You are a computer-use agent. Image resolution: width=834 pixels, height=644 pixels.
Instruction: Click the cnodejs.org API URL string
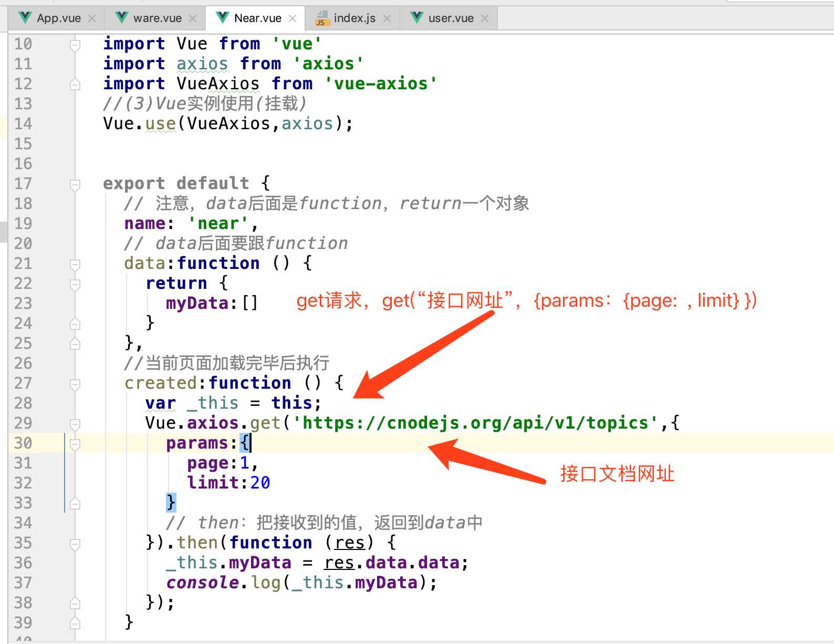pyautogui.click(x=475, y=423)
